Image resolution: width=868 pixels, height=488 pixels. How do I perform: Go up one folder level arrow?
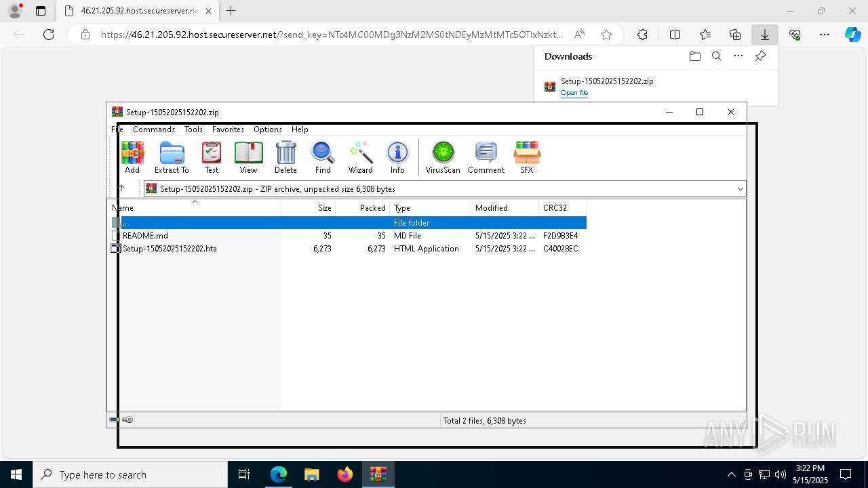click(x=121, y=188)
